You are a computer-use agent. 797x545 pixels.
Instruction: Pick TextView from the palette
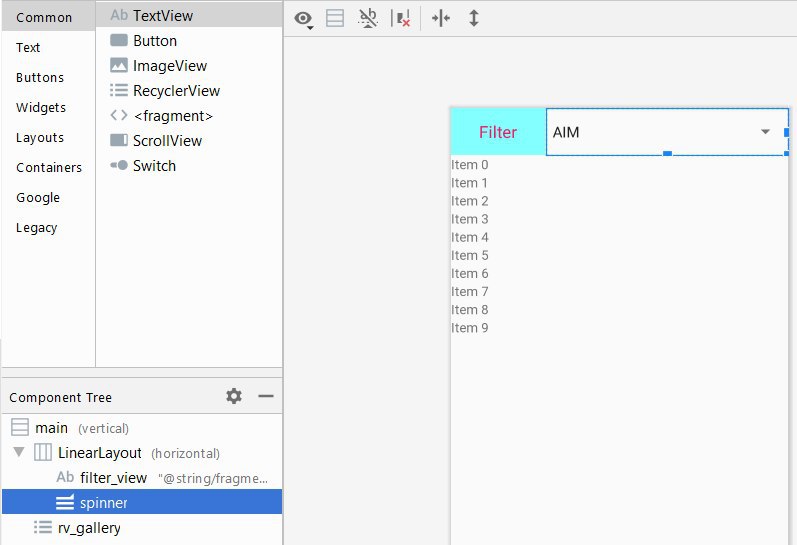[x=189, y=16]
